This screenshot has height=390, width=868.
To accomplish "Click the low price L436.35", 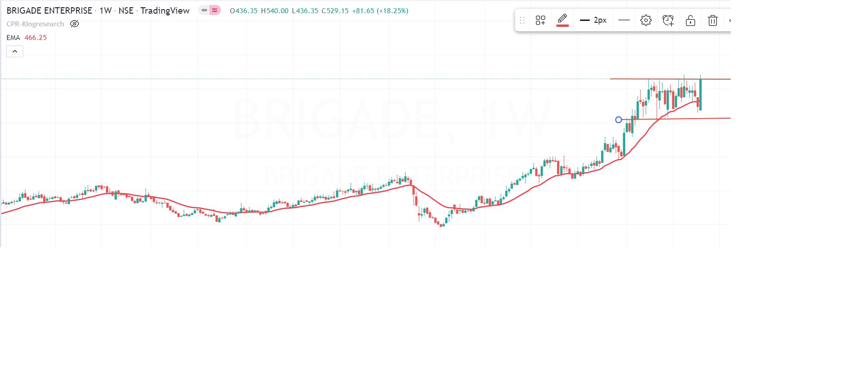I will 305,11.
